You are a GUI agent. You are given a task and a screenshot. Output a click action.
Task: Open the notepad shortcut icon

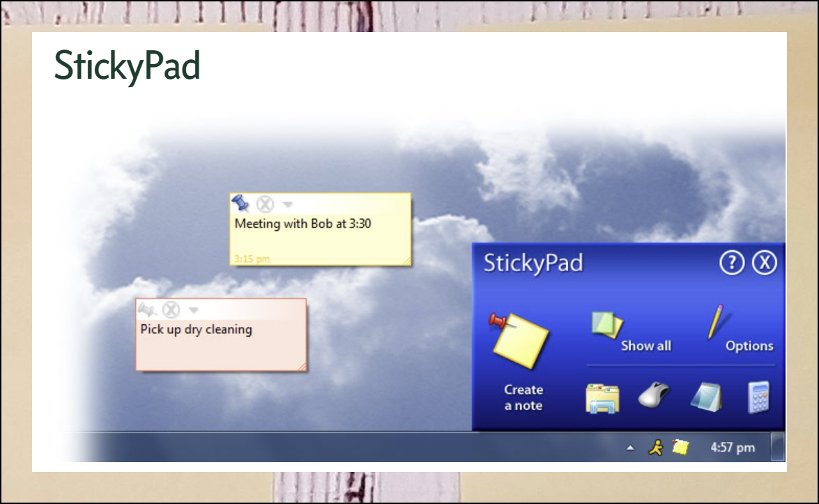706,397
